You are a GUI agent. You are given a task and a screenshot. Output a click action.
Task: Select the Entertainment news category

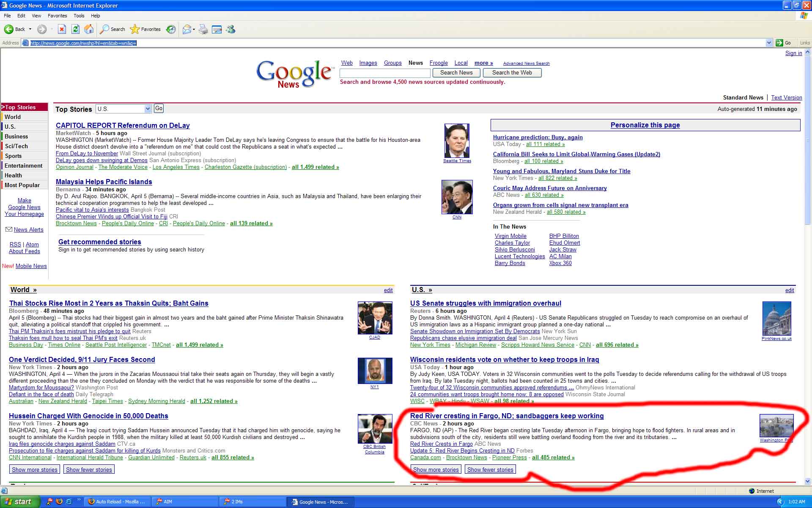pyautogui.click(x=25, y=166)
